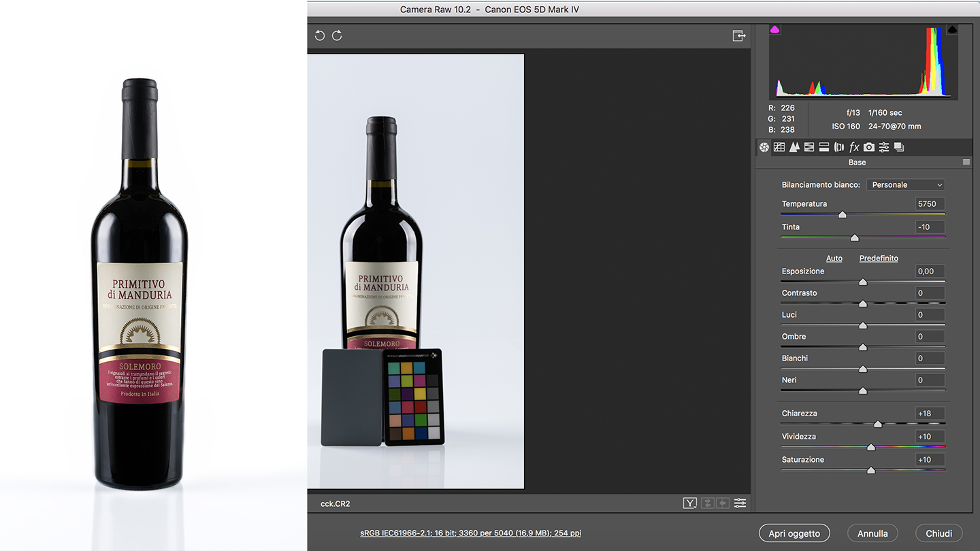Image resolution: width=980 pixels, height=551 pixels.
Task: Click the Ombre value field
Action: coord(930,337)
